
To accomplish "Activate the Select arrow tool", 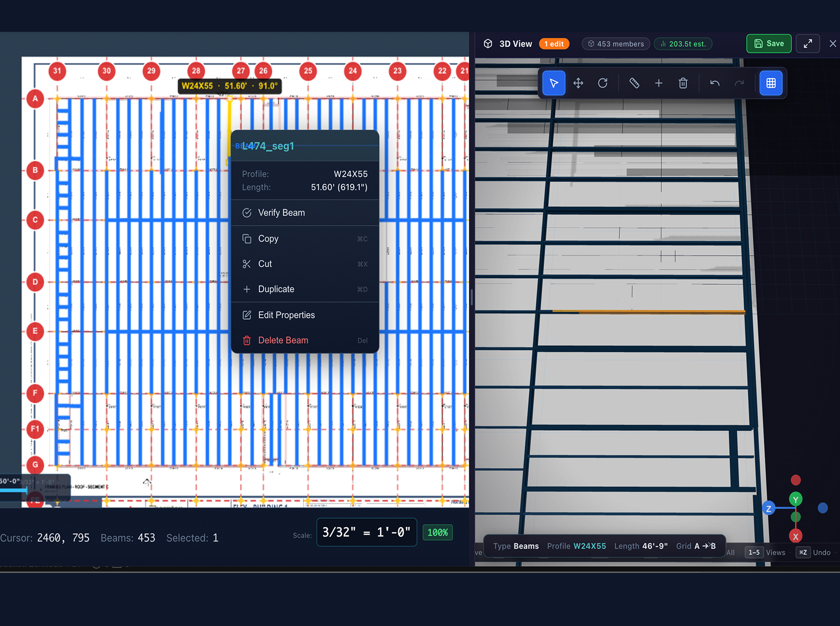I will pos(554,83).
